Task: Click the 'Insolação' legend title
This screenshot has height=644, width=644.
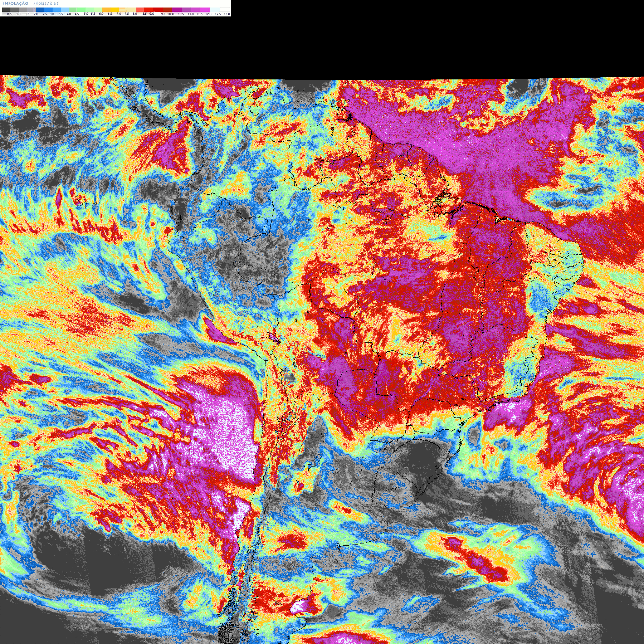Action: tap(16, 3)
